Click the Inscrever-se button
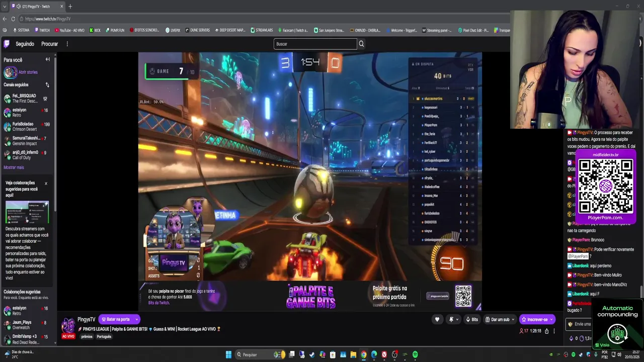 pyautogui.click(x=537, y=319)
